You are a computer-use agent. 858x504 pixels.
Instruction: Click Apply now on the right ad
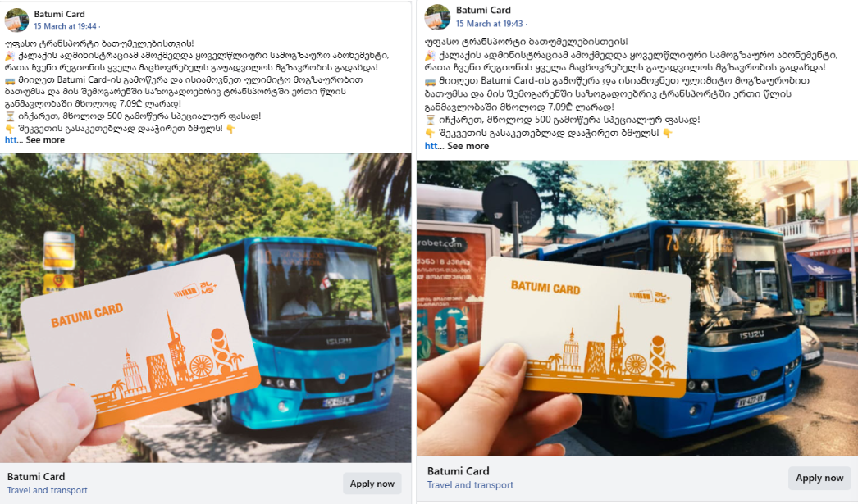[x=819, y=479]
